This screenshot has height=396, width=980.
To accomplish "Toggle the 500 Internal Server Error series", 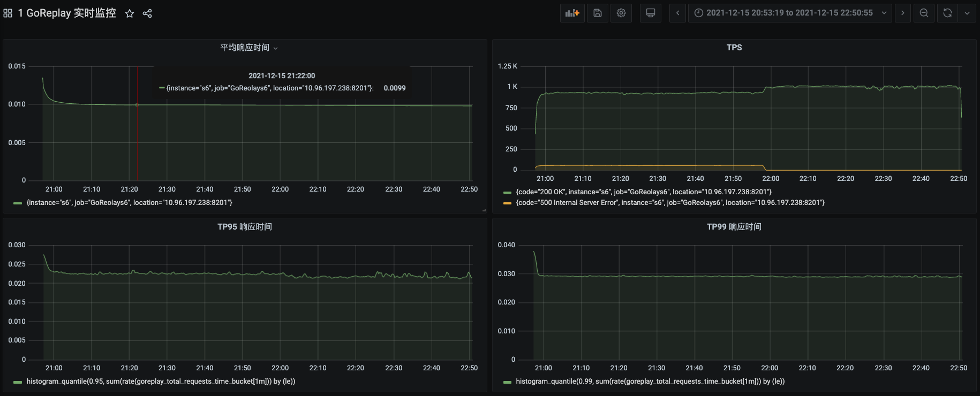I will coord(670,203).
